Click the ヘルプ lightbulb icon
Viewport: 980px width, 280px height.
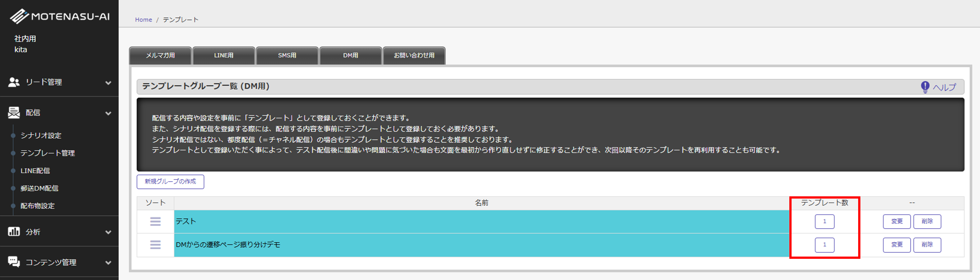pyautogui.click(x=925, y=87)
